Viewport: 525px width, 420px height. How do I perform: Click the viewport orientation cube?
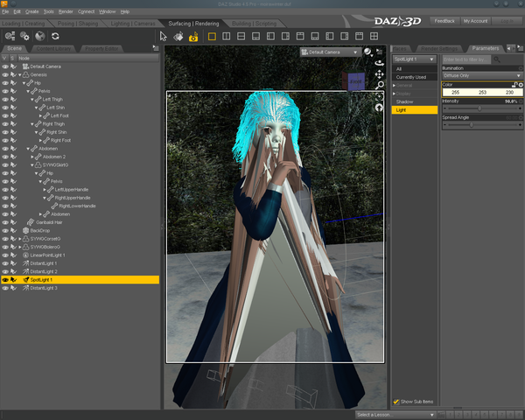(356, 81)
